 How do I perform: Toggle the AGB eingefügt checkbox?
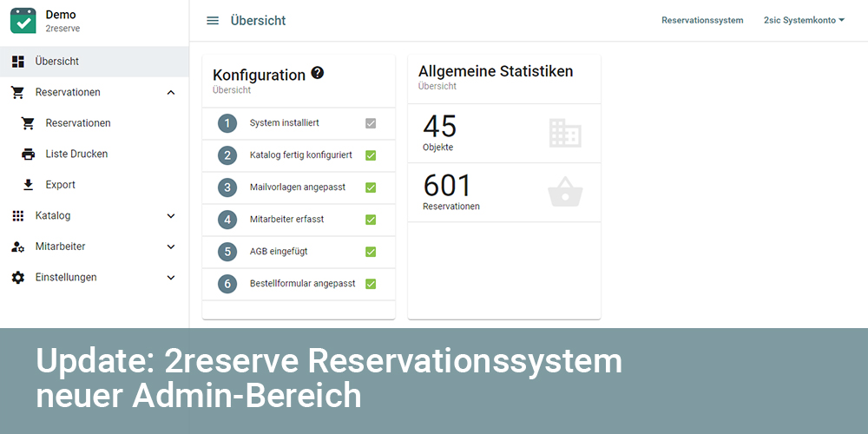pos(371,252)
